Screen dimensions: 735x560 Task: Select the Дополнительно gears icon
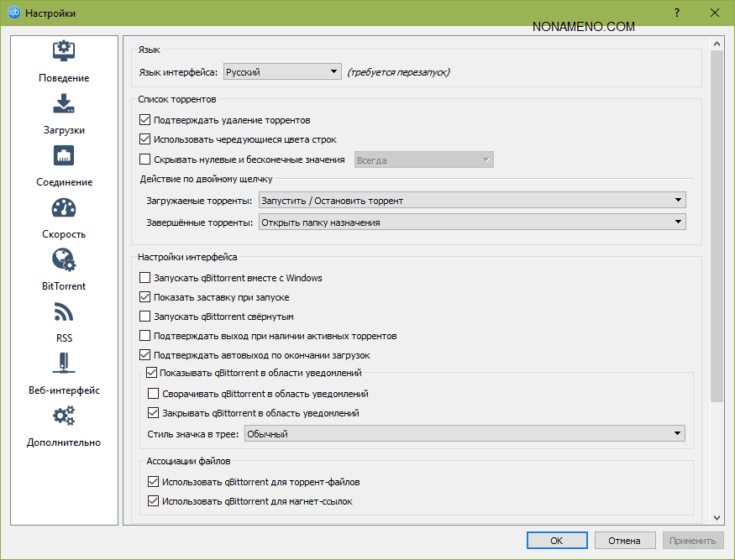pos(64,416)
